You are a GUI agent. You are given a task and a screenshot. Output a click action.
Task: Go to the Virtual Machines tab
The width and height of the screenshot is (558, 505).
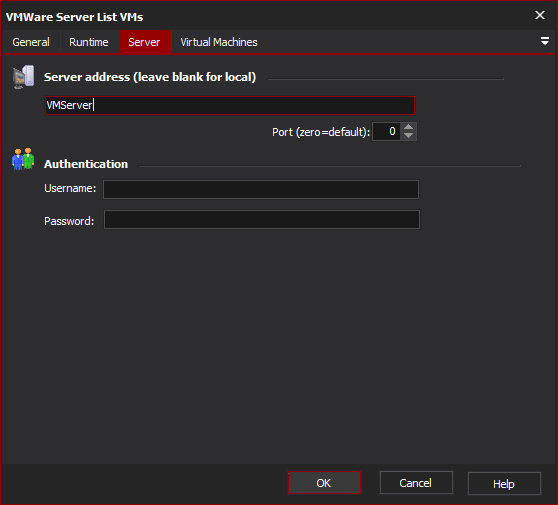219,42
